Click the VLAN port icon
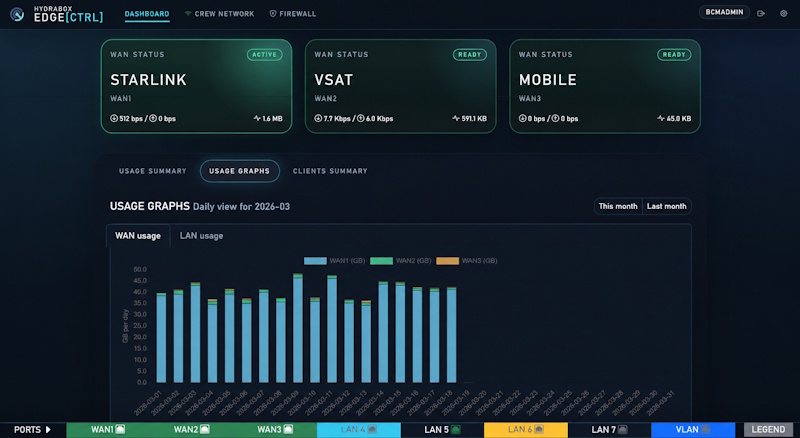The height and width of the screenshot is (438, 800). pyautogui.click(x=705, y=429)
